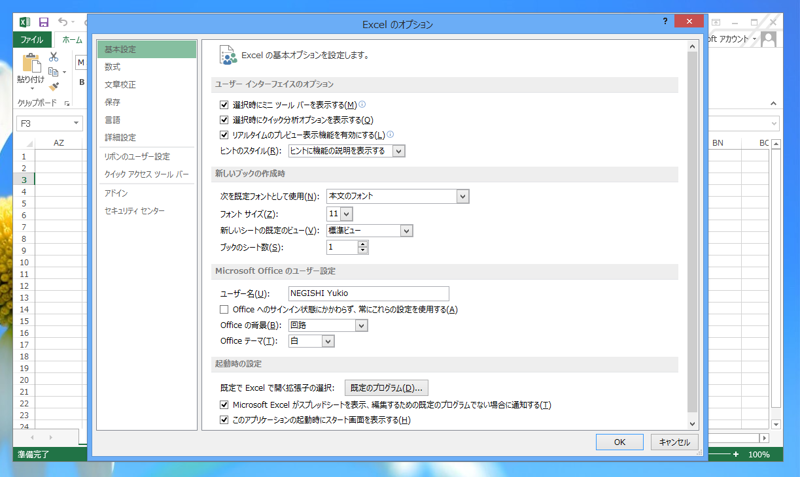Screen dimensions: 800x477
Task: Click info icon beside live preview option
Action: pyautogui.click(x=390, y=134)
